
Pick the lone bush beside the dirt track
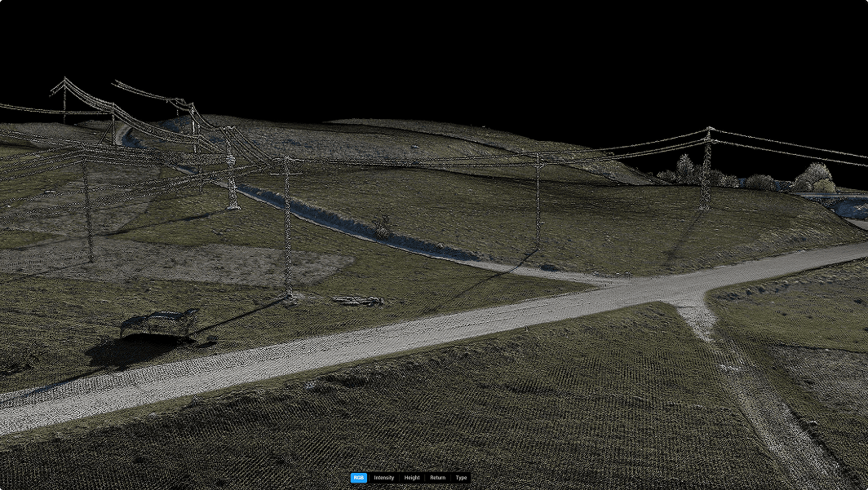click(382, 227)
